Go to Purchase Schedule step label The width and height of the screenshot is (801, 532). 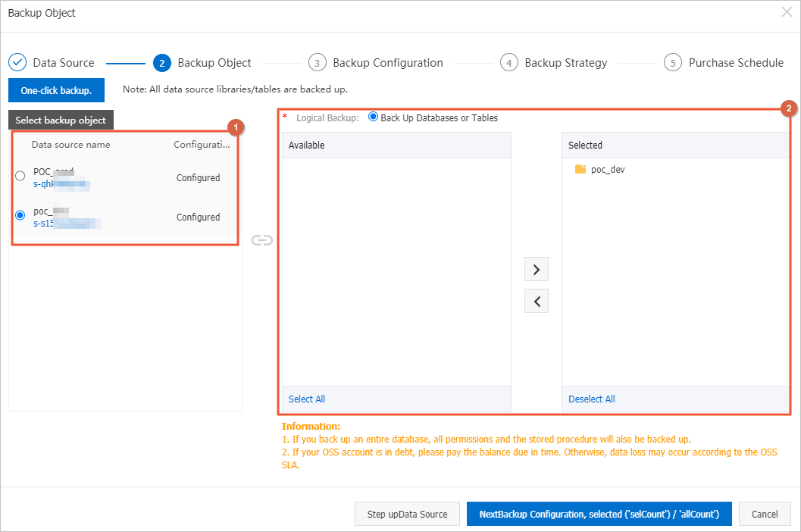tap(736, 63)
